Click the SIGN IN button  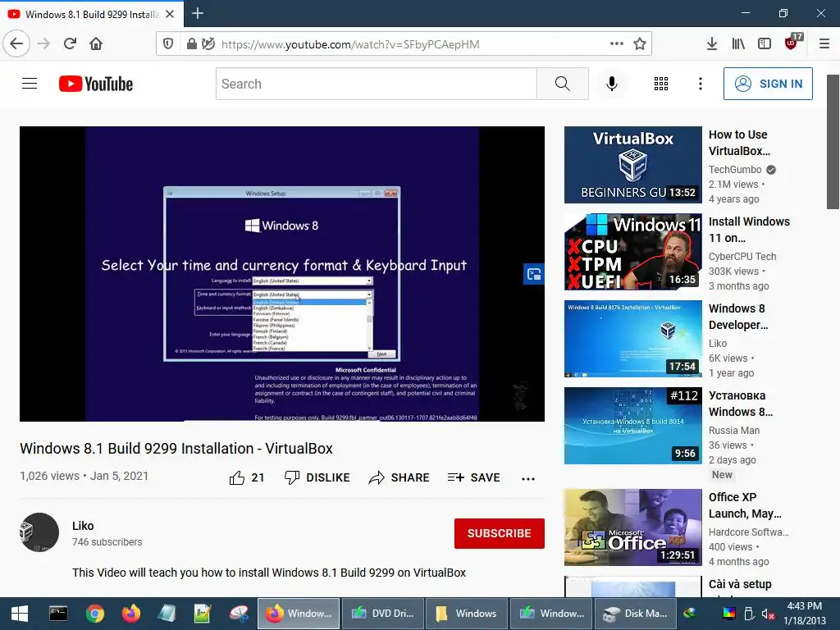point(768,84)
